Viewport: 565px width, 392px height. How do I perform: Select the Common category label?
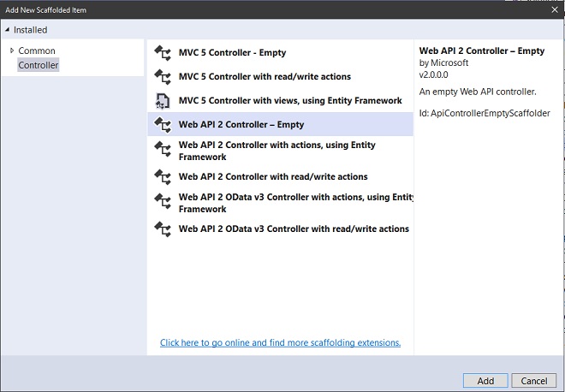(x=37, y=51)
